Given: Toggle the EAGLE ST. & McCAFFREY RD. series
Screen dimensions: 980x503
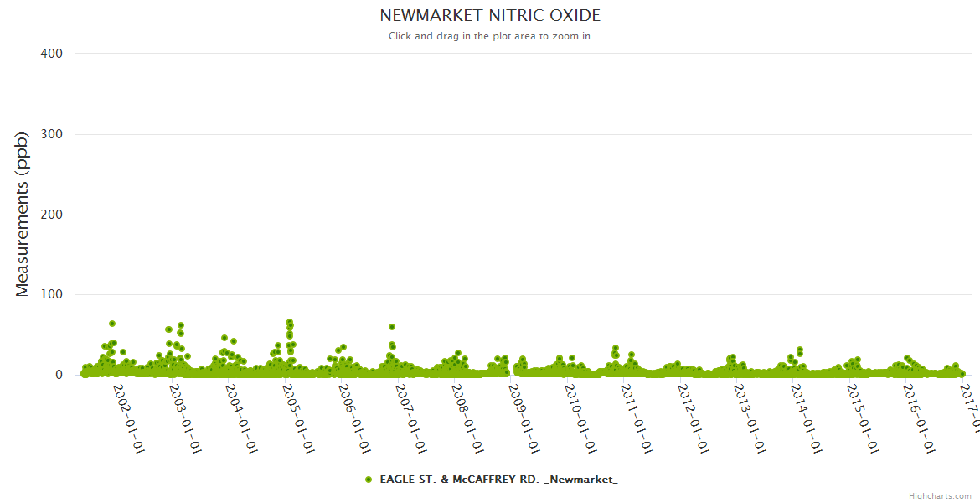Looking at the screenshot, I should tap(498, 480).
